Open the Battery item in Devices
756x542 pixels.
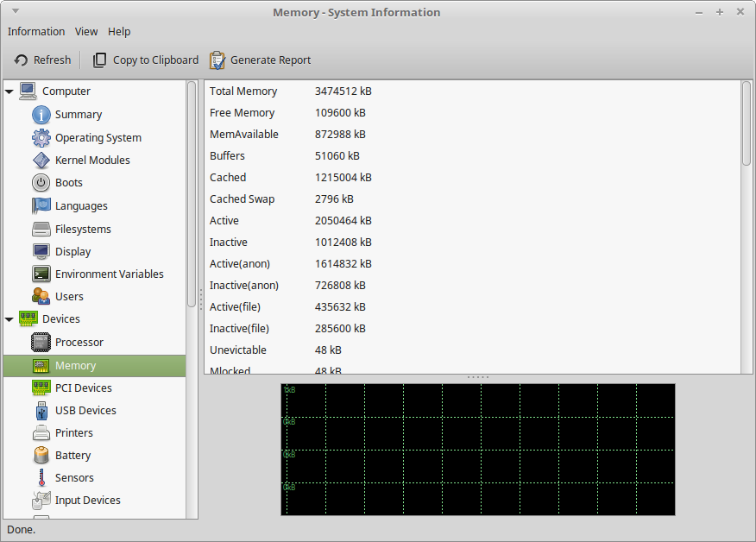tap(72, 456)
